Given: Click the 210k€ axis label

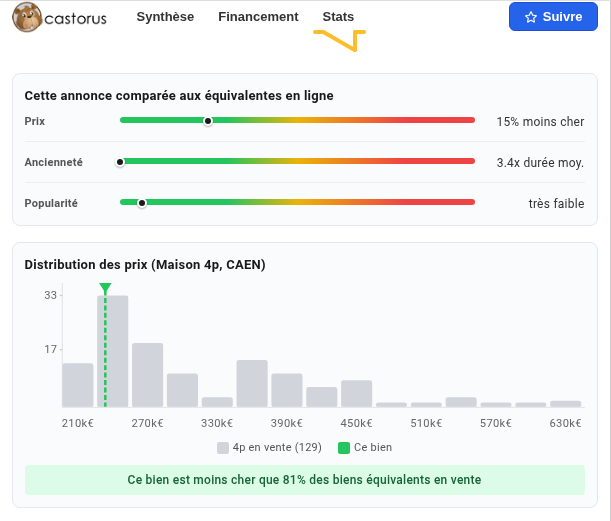Looking at the screenshot, I should tap(78, 423).
